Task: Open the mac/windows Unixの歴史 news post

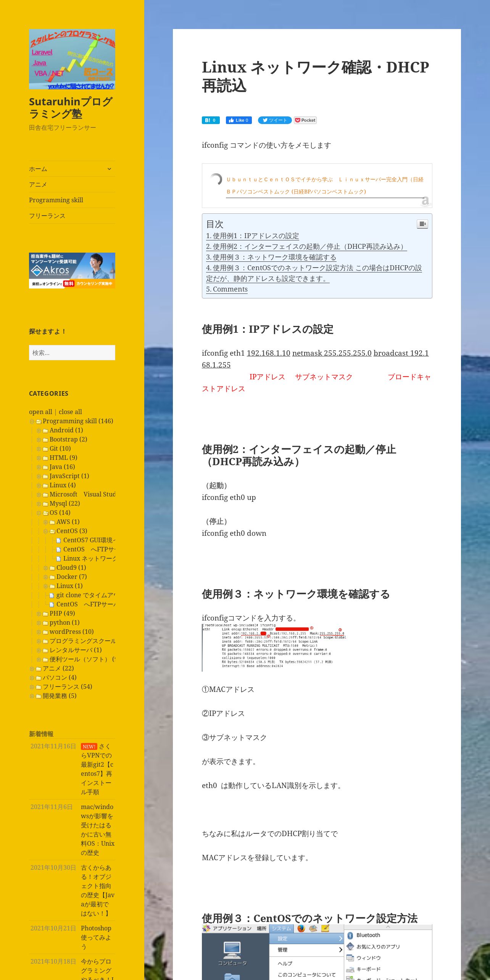Action: click(97, 830)
